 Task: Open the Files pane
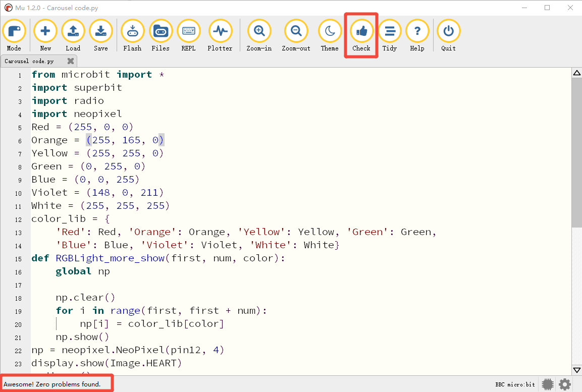coord(161,36)
